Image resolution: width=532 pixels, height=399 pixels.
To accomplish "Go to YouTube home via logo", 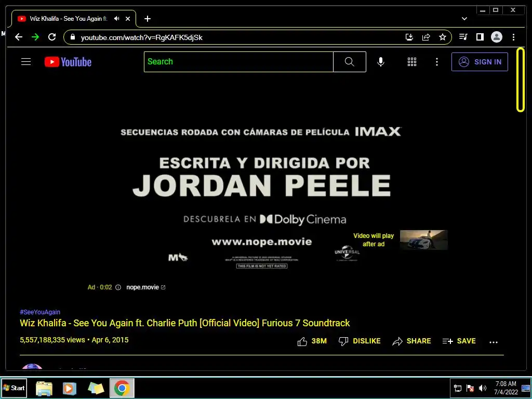I will point(68,62).
